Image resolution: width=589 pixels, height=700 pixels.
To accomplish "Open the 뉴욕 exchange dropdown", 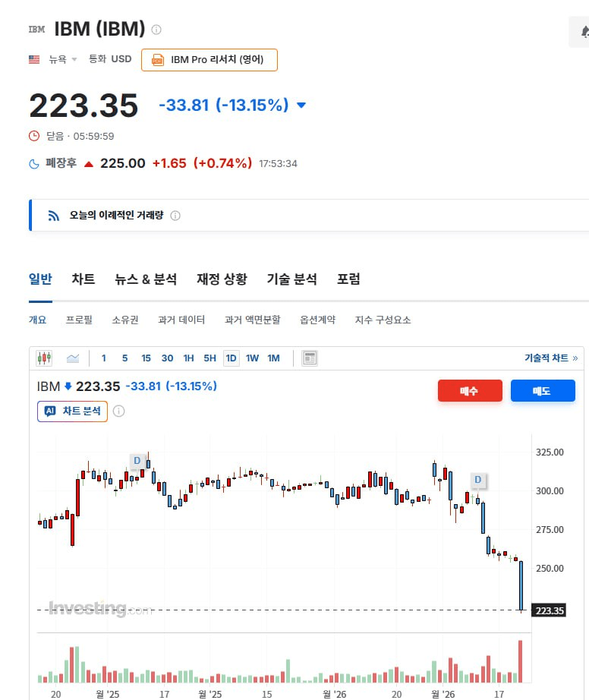I will pos(63,59).
